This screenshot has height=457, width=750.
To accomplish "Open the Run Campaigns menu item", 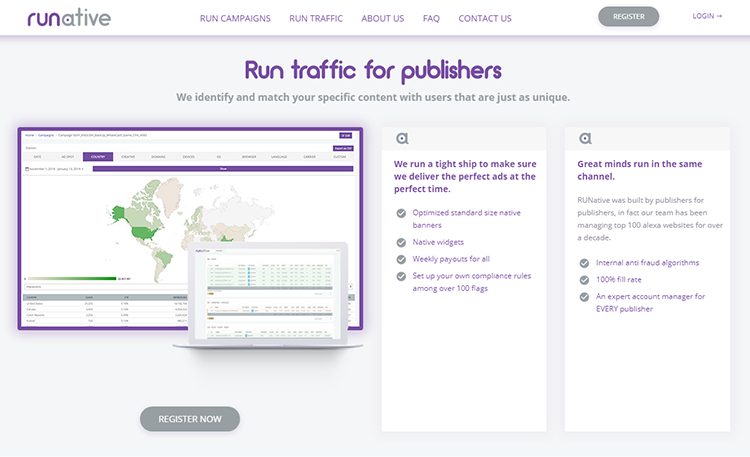I will point(235,19).
